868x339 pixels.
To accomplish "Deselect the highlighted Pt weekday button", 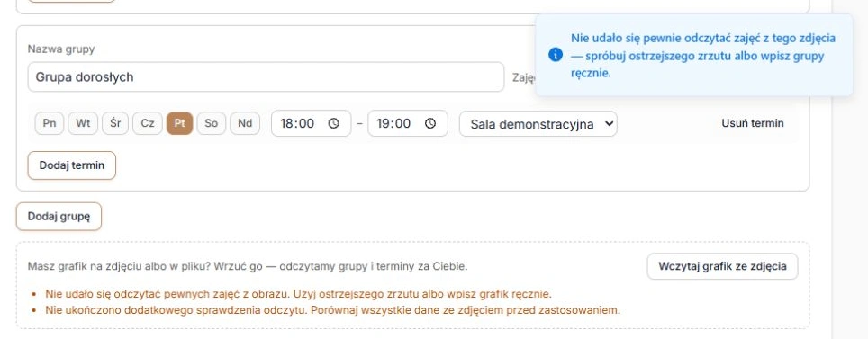I will click(x=179, y=123).
